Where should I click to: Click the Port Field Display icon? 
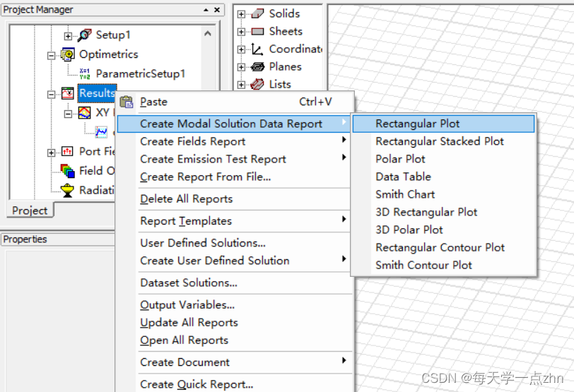68,151
